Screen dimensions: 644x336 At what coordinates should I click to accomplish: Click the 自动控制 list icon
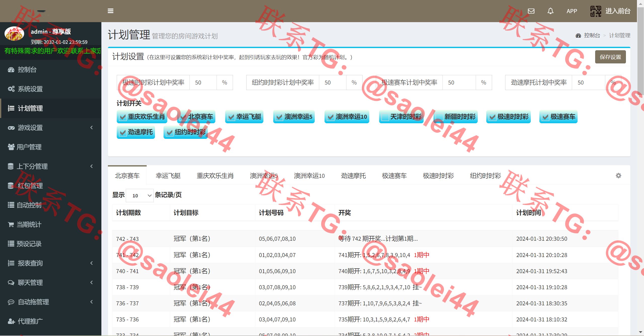point(11,205)
